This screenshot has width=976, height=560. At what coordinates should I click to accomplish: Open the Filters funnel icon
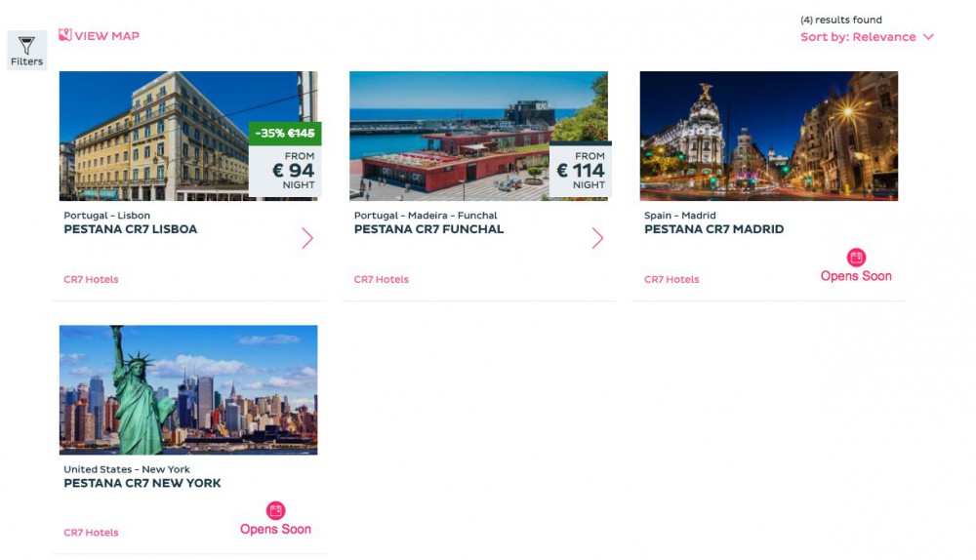point(26,45)
